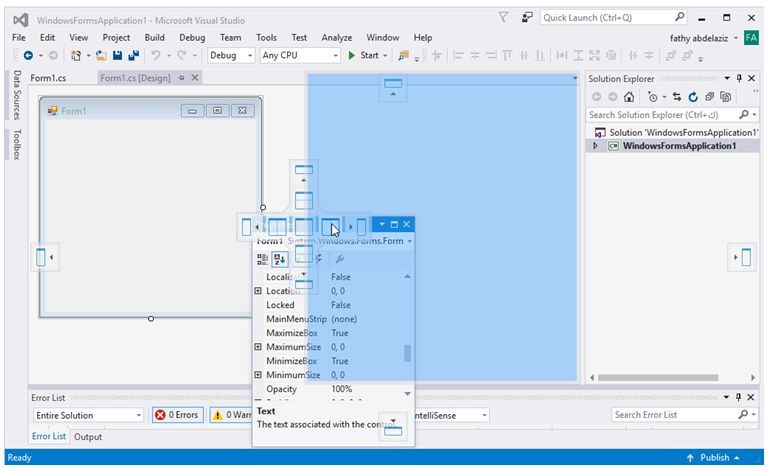Toggle auto-hide pin on Solution Explorer

[739, 78]
